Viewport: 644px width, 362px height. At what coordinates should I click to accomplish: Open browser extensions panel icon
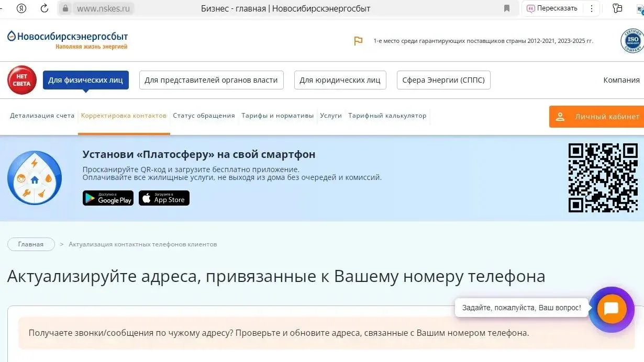pyautogui.click(x=617, y=8)
